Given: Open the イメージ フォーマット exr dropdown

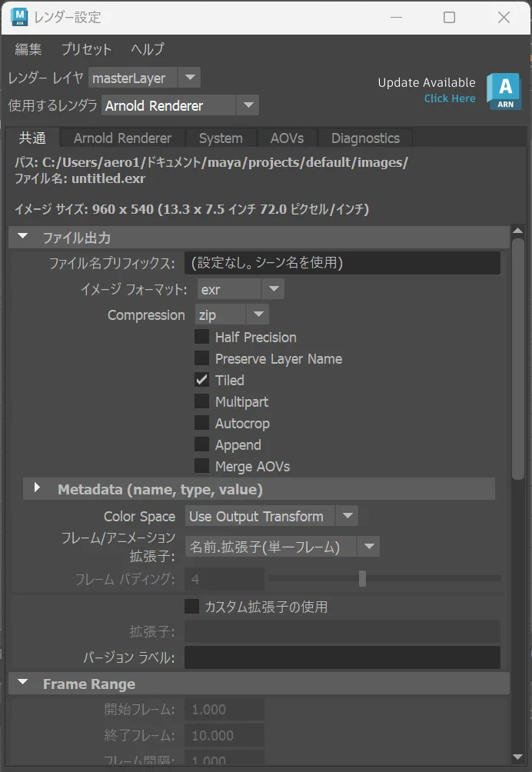Looking at the screenshot, I should click(241, 289).
